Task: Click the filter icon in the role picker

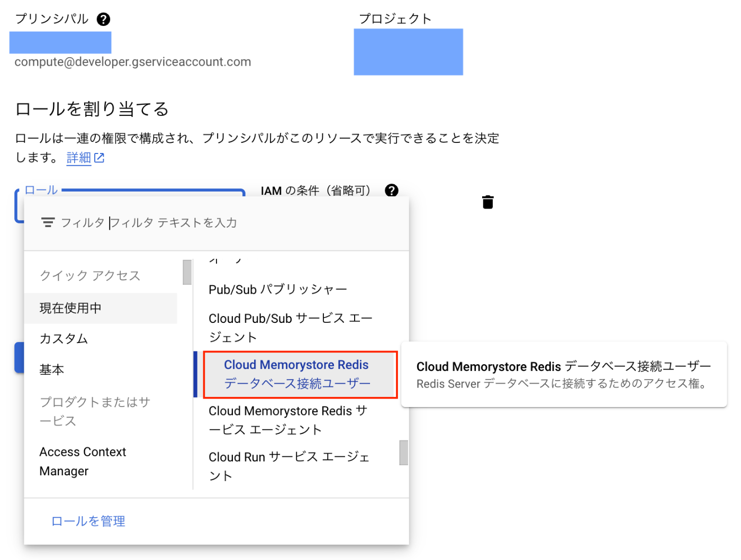Action: tap(48, 222)
